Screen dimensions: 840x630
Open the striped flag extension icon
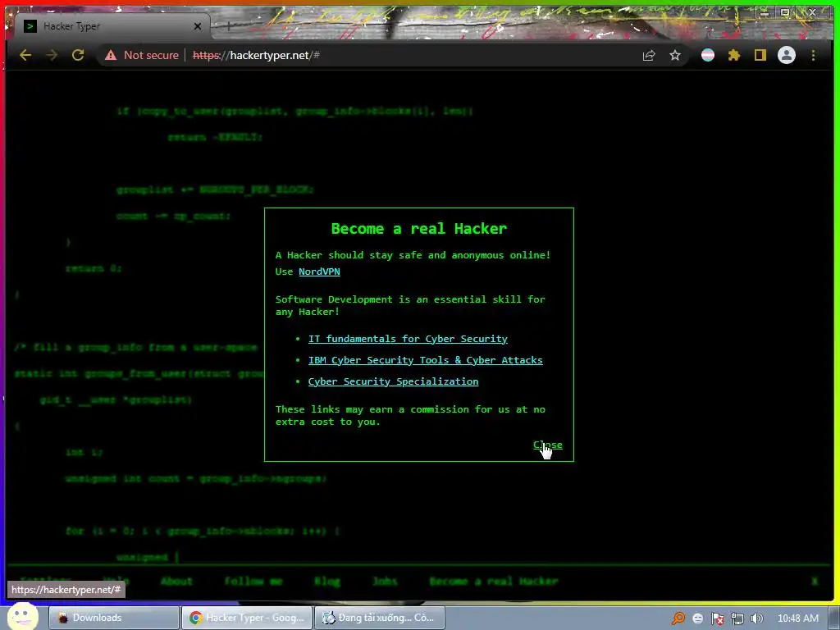point(708,55)
